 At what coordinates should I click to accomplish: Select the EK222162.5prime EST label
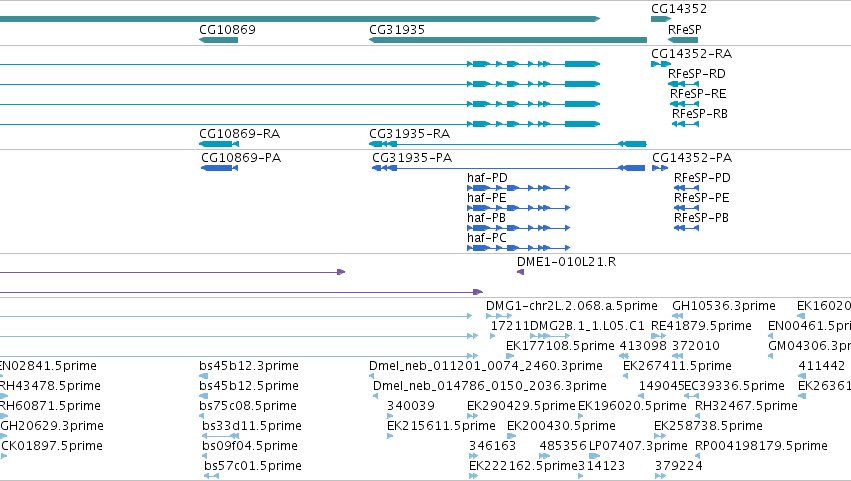(523, 467)
